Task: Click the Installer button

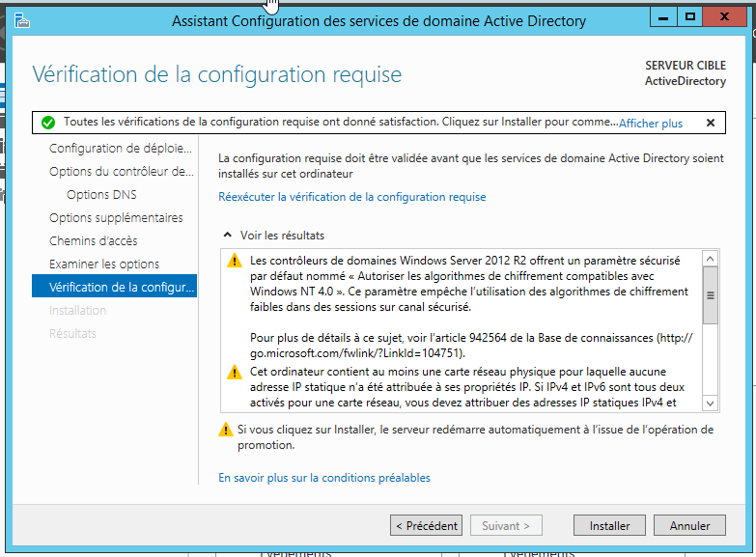Action: (609, 525)
